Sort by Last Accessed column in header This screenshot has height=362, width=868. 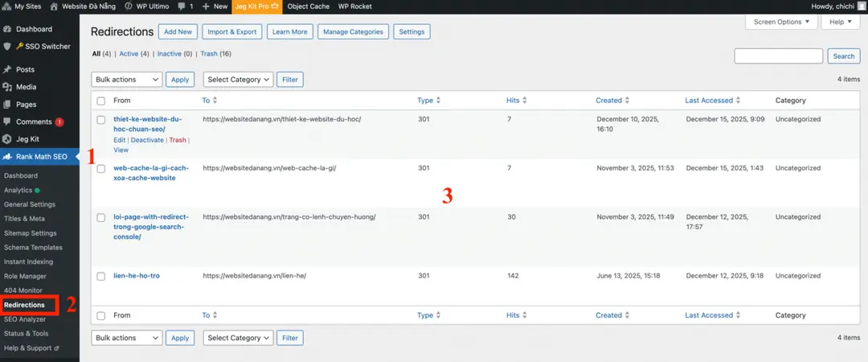pyautogui.click(x=713, y=101)
